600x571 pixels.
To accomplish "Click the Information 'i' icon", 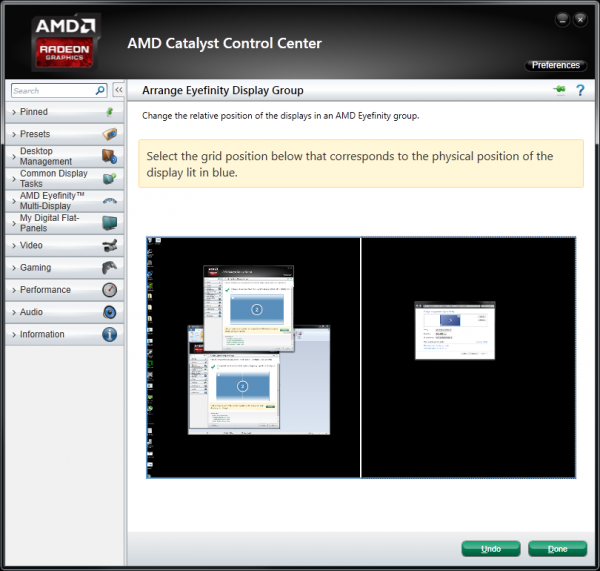I will [x=109, y=335].
